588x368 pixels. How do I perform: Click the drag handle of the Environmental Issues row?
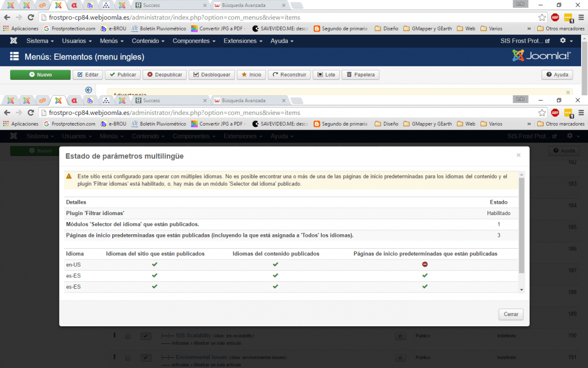point(114,357)
